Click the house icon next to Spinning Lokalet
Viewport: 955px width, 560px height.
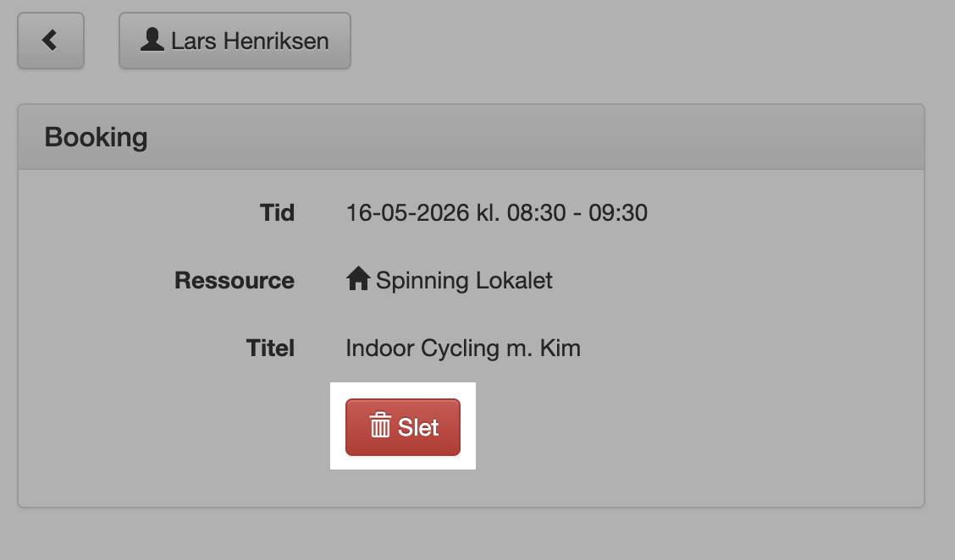coord(358,279)
